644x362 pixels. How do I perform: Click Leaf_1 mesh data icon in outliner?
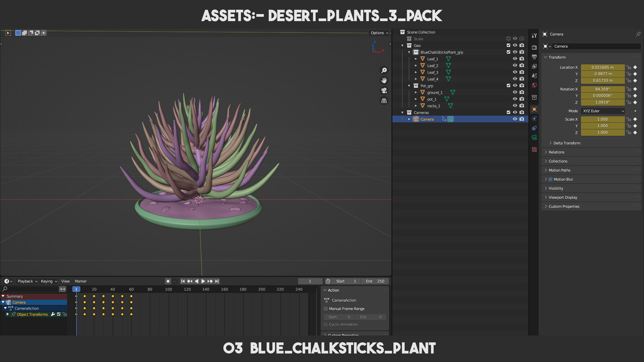(x=448, y=59)
